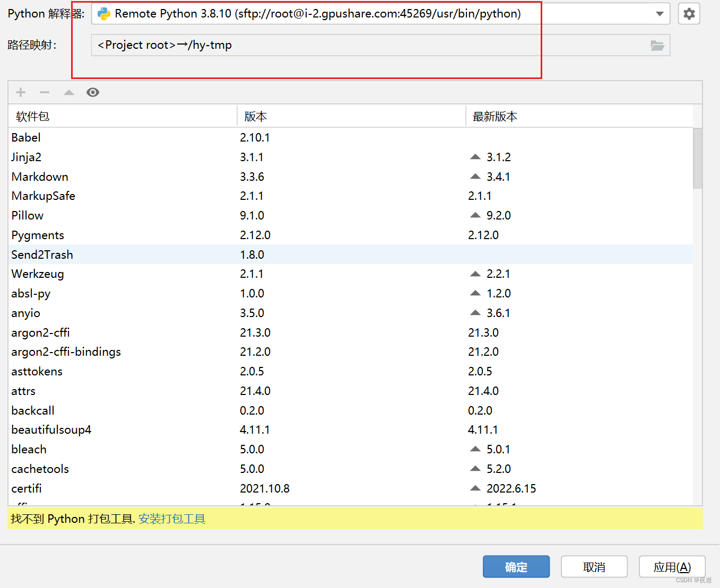Select the beautifulsoup4 package row

[x=351, y=430]
